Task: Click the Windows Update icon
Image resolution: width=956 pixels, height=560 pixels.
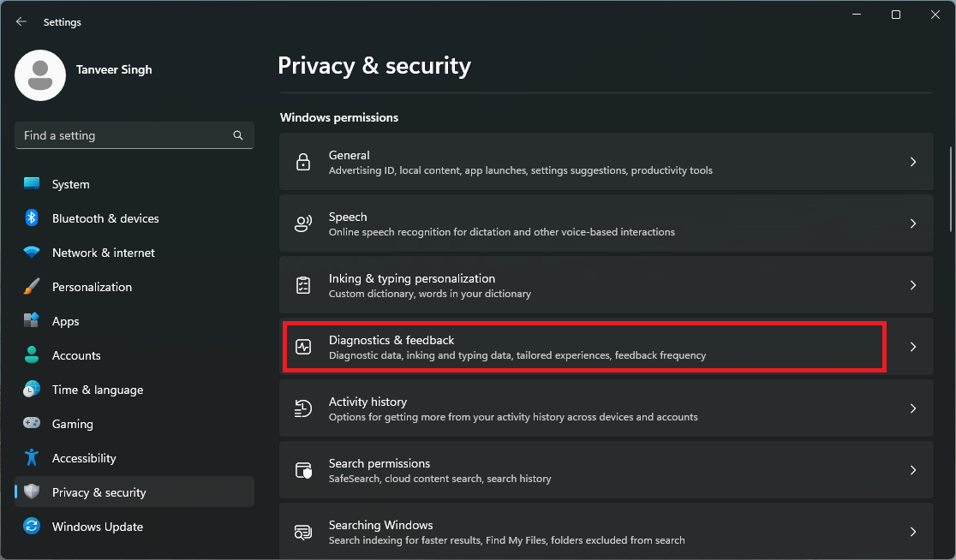Action: tap(31, 526)
